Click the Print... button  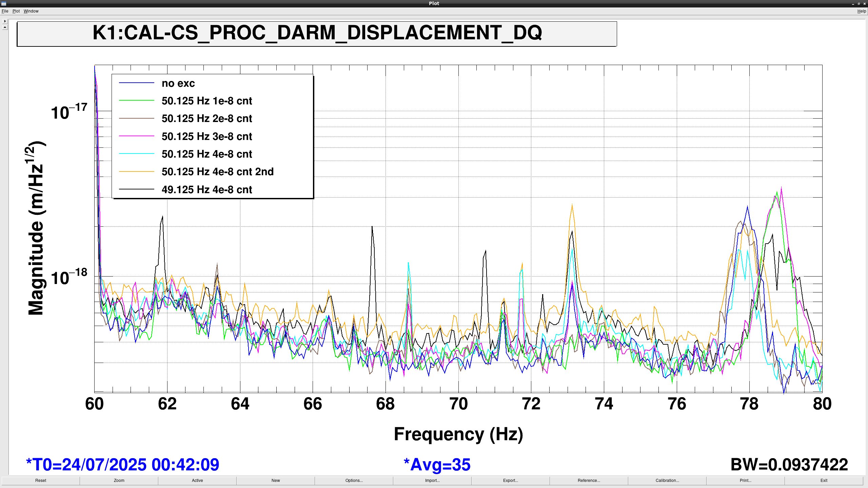[x=746, y=481]
